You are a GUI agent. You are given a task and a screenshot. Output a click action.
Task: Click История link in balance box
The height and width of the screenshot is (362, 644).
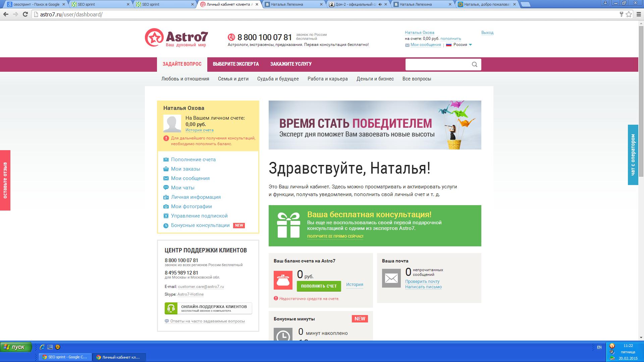355,285
